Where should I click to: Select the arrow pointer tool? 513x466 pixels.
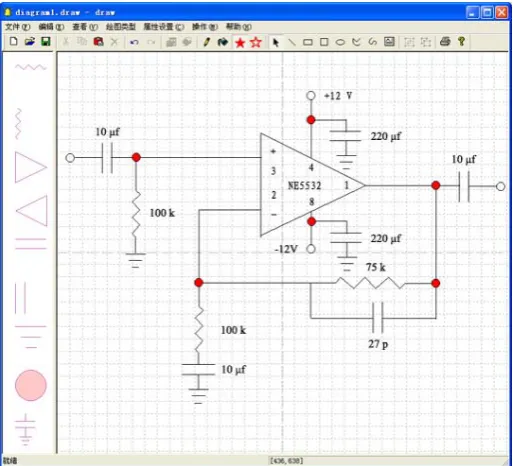pyautogui.click(x=276, y=42)
